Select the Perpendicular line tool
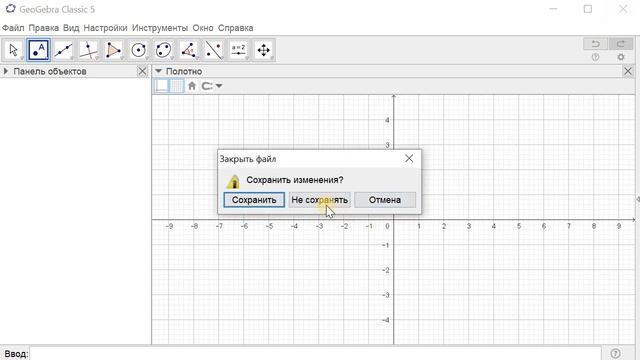The image size is (640, 360). point(89,50)
